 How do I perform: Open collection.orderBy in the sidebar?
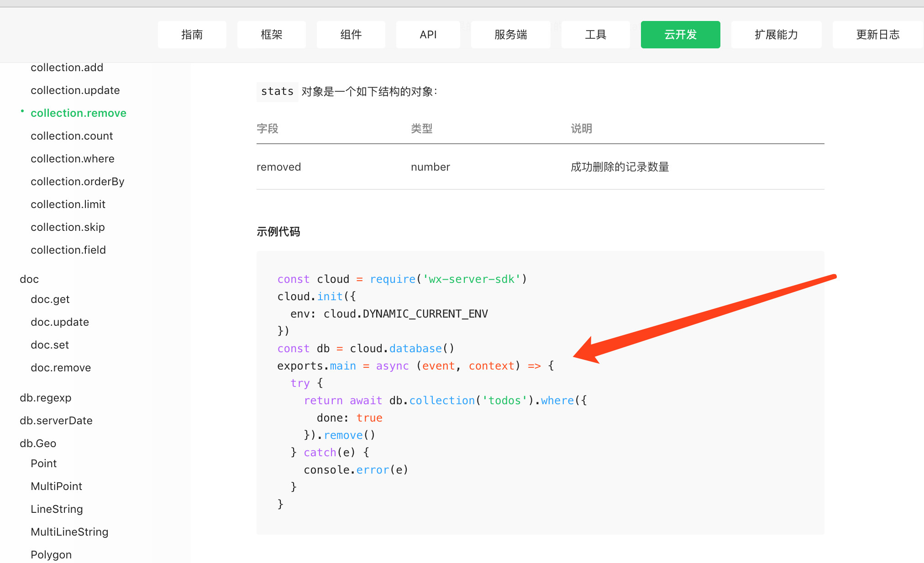pos(77,182)
